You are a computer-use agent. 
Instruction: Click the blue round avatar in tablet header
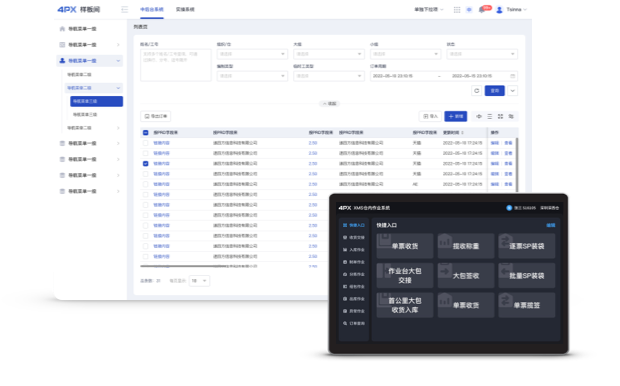pos(509,208)
